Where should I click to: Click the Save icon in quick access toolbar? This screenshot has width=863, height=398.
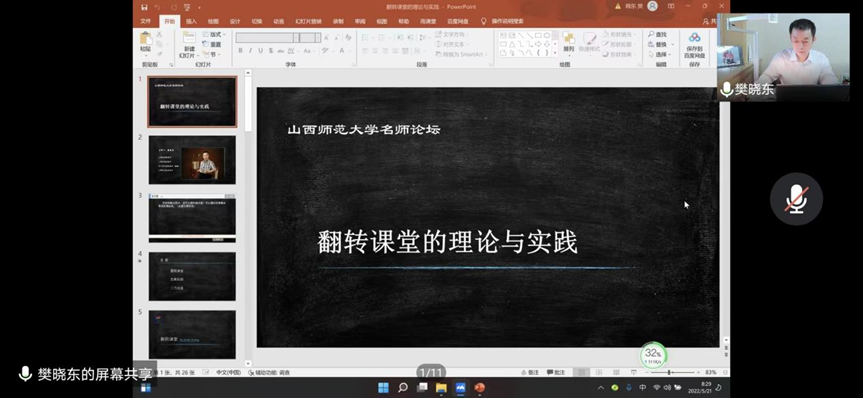pyautogui.click(x=144, y=7)
